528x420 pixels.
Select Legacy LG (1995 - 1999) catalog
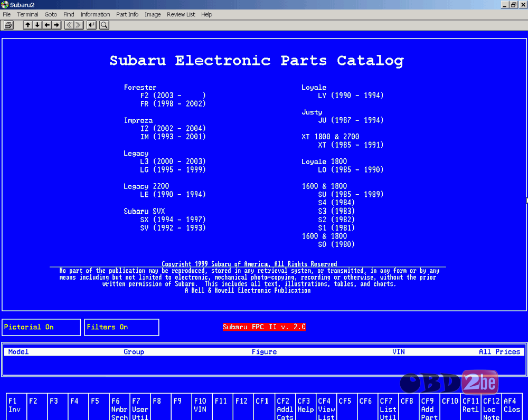click(173, 169)
